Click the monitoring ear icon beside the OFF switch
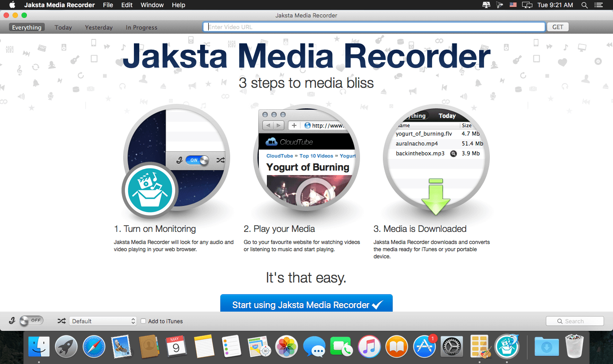The image size is (613, 364). click(x=12, y=321)
